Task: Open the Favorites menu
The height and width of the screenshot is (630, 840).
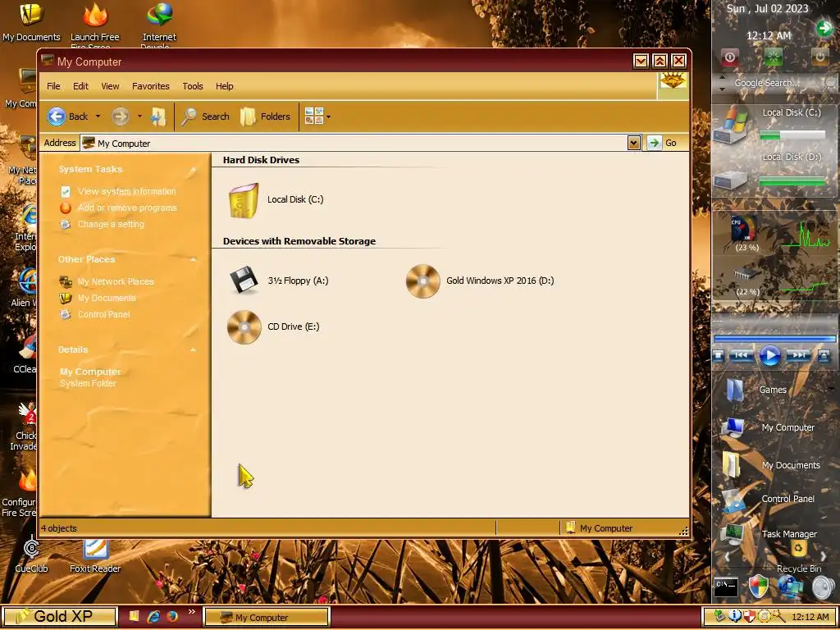Action: point(151,86)
